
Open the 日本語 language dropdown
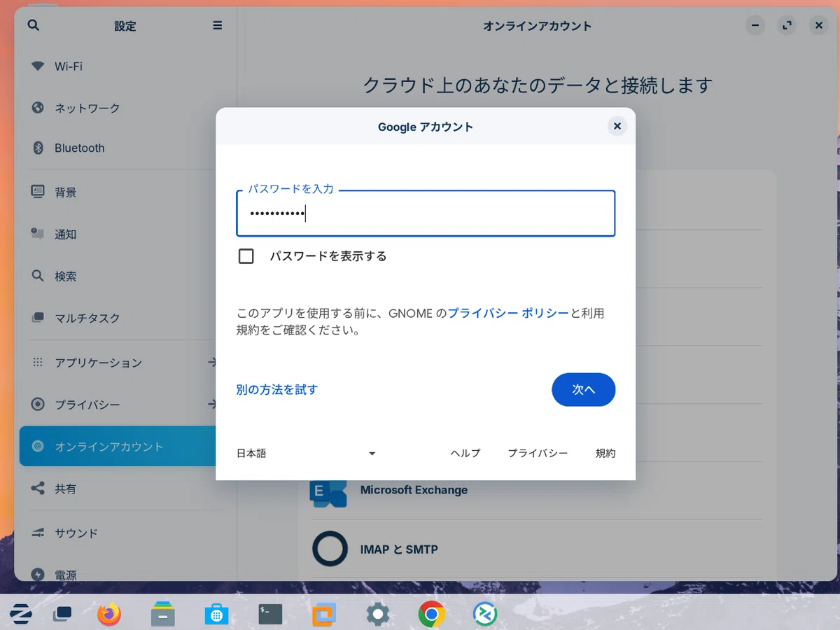click(x=307, y=454)
